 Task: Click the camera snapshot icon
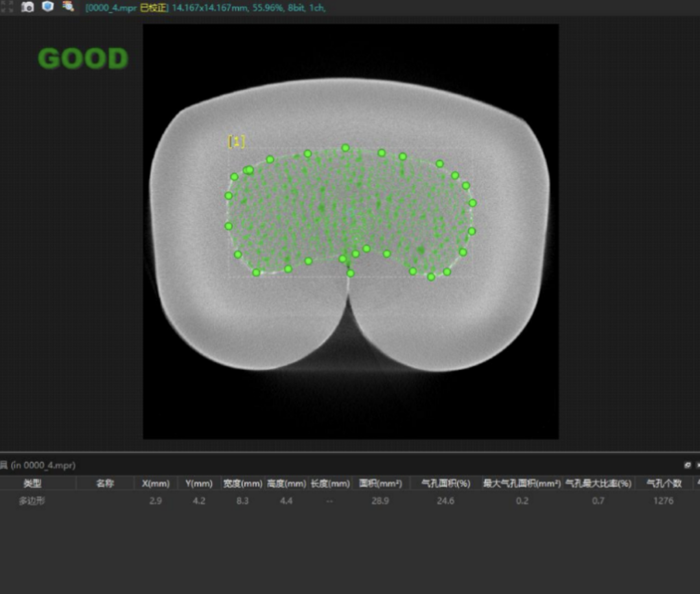28,7
